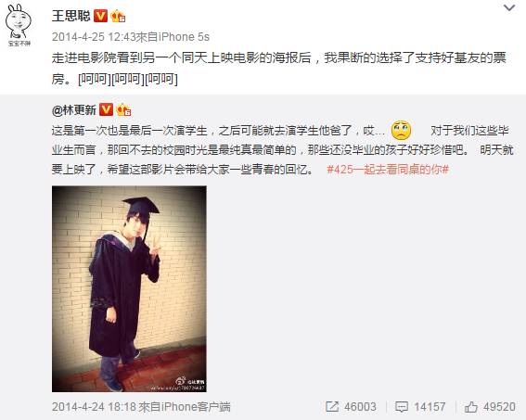Viewport: 526px width, 420px height.
Task: Click the crying emoji in 林更新's post
Action: pos(401,130)
